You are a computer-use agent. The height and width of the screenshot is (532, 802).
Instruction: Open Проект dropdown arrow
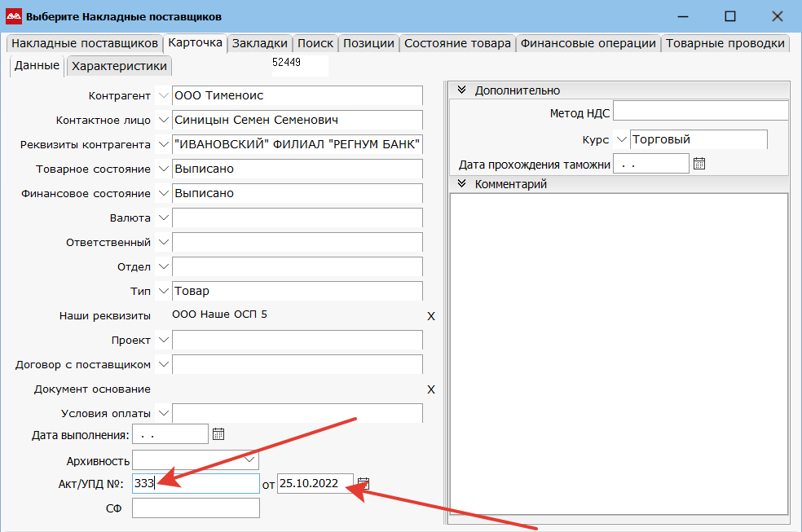[163, 340]
